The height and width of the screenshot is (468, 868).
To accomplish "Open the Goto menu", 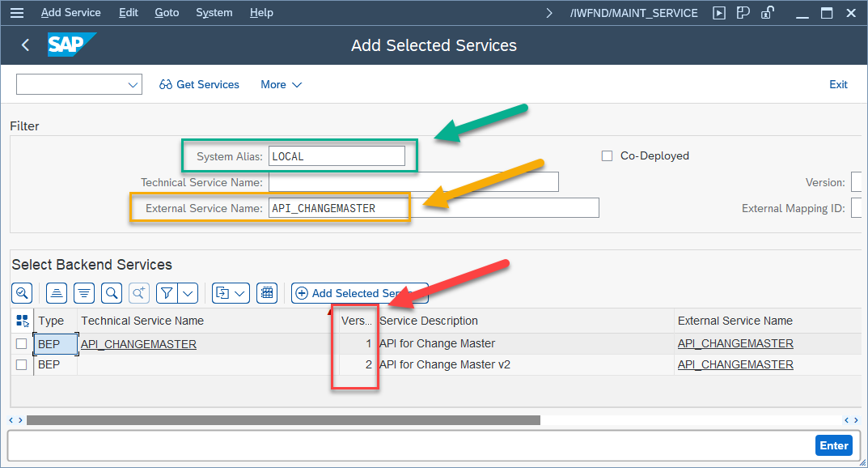I will 167,12.
